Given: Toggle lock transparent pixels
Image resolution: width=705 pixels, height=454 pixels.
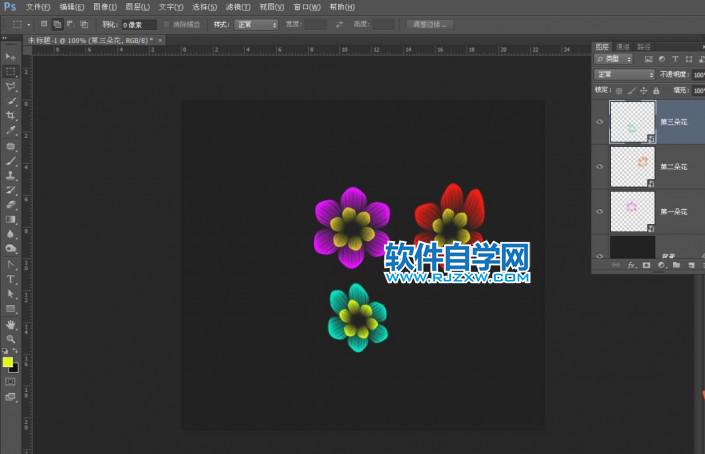Looking at the screenshot, I should pos(619,91).
